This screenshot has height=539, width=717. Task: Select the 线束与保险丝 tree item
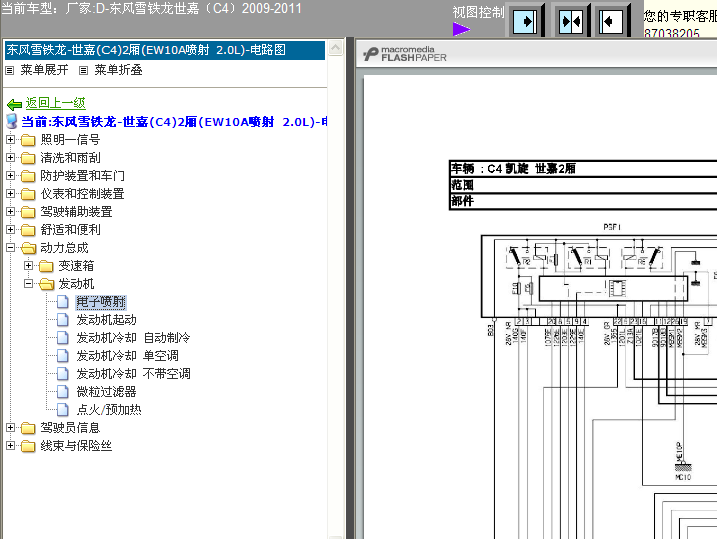coord(76,446)
